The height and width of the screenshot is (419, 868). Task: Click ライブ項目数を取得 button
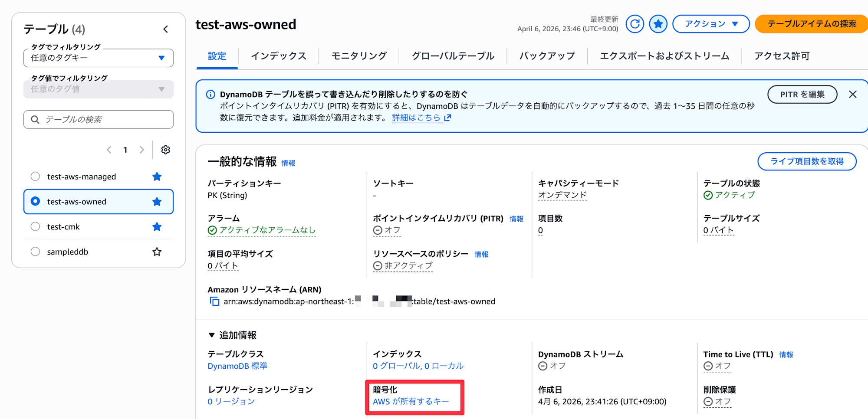(807, 161)
